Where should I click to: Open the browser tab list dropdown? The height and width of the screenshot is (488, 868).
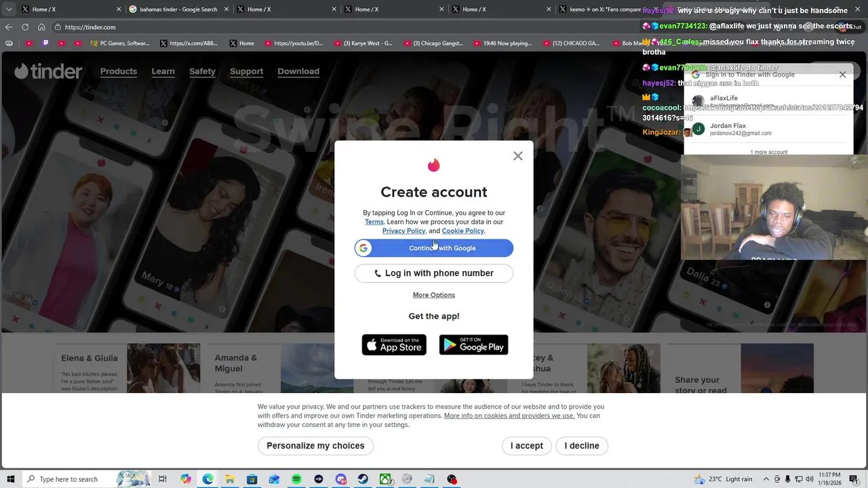(8, 9)
